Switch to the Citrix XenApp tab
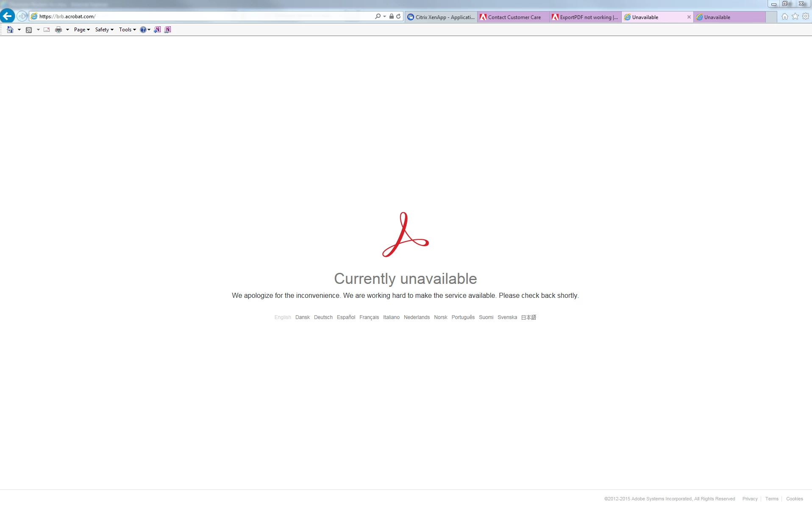812x508 pixels. click(441, 17)
